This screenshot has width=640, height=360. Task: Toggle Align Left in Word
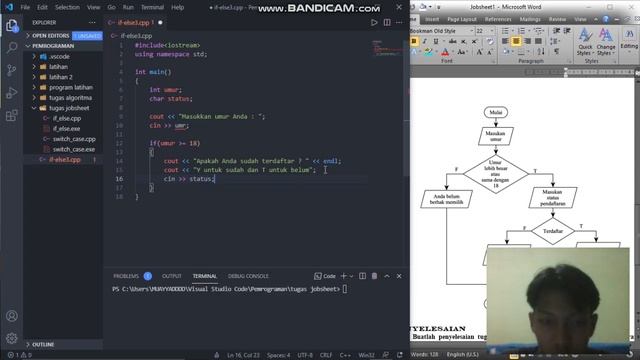pyautogui.click(x=505, y=41)
